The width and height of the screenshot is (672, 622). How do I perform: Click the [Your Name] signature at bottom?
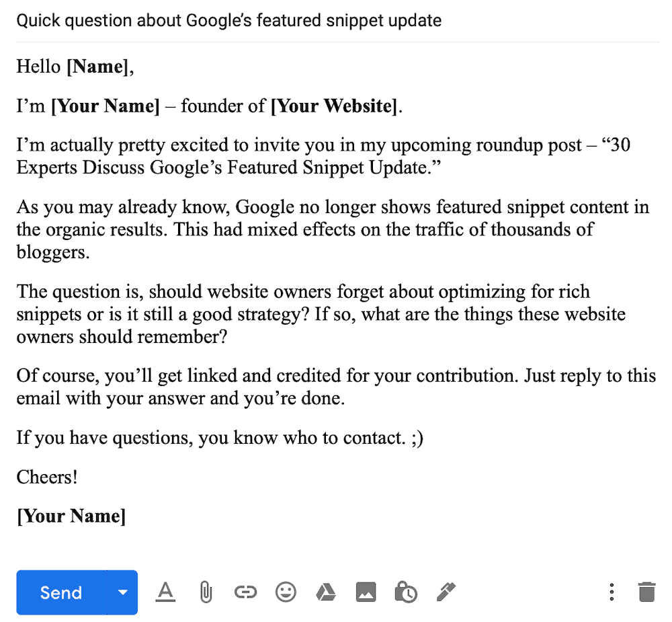71,516
